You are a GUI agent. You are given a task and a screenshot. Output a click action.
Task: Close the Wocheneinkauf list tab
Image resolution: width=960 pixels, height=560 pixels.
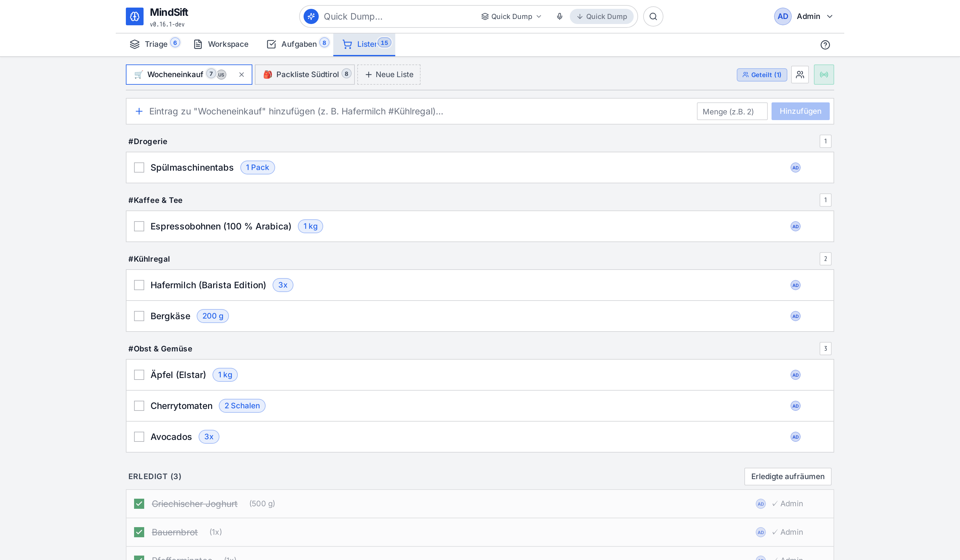[x=242, y=75]
